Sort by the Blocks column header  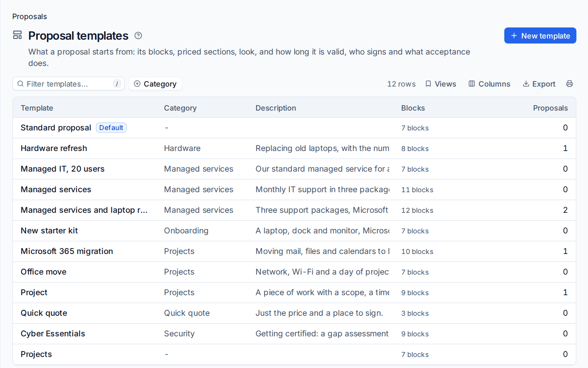tap(413, 108)
